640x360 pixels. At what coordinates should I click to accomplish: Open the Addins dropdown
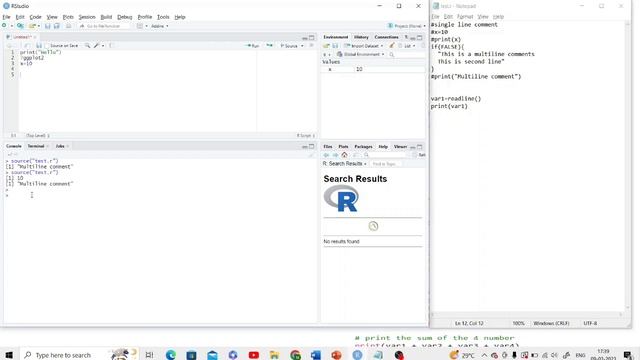[160, 26]
